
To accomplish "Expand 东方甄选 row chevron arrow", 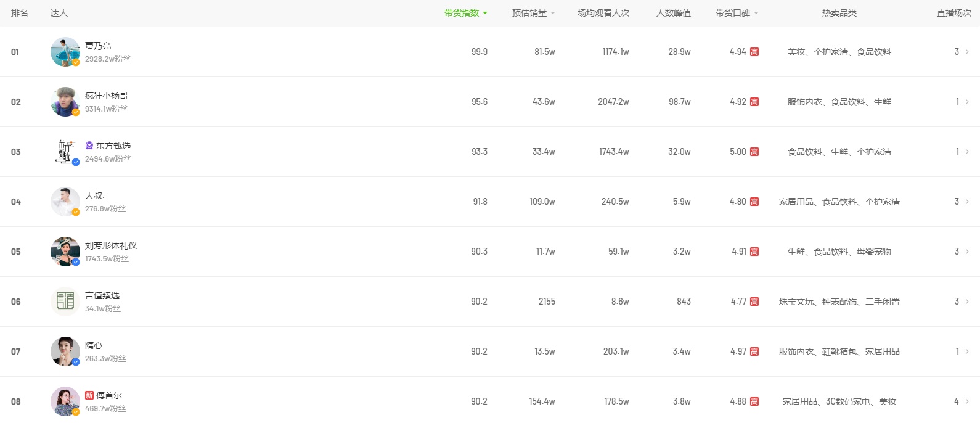I will (967, 152).
